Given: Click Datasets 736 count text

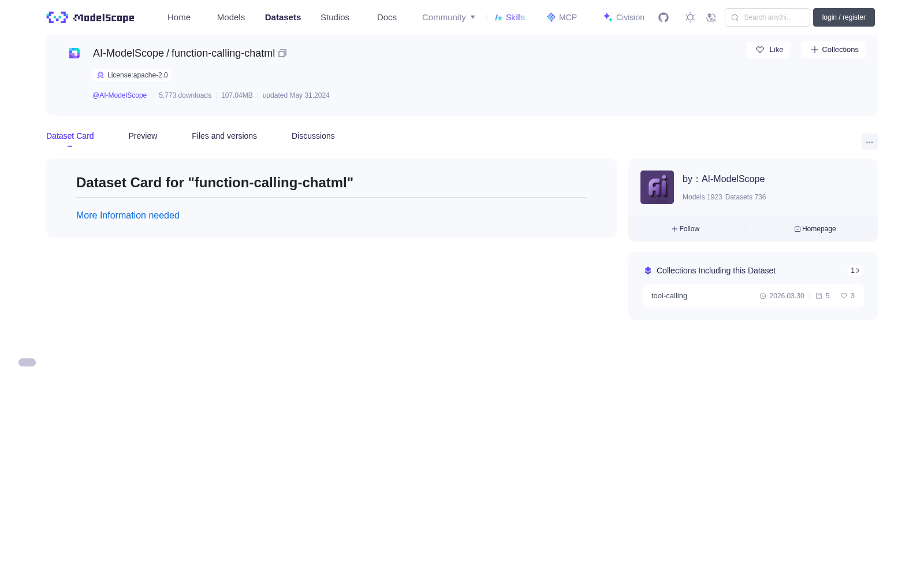Looking at the screenshot, I should [746, 197].
